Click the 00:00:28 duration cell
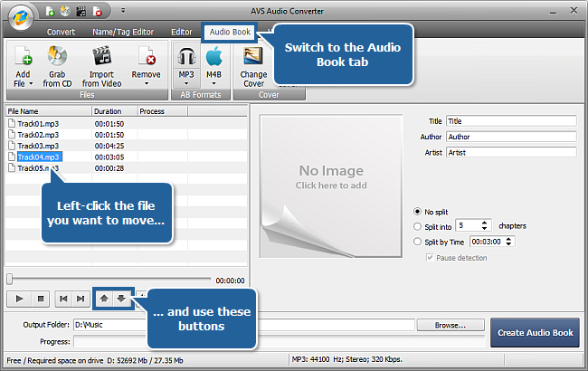Image resolution: width=588 pixels, height=371 pixels. tap(109, 168)
